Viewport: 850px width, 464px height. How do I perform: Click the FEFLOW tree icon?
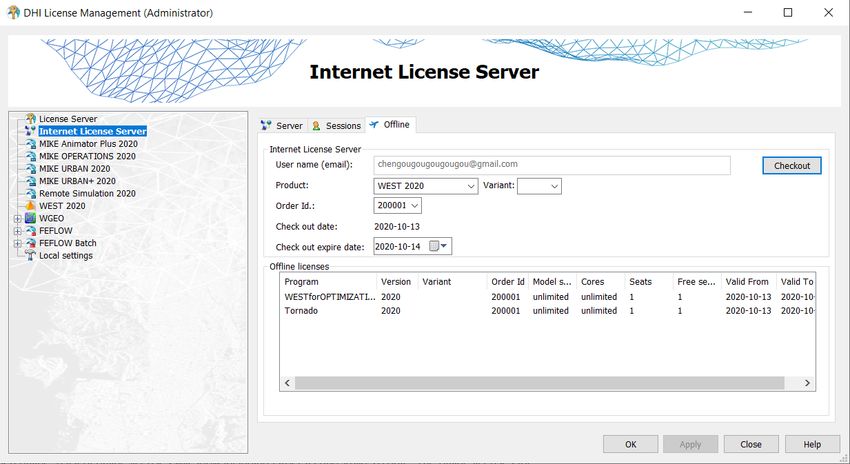pos(30,231)
